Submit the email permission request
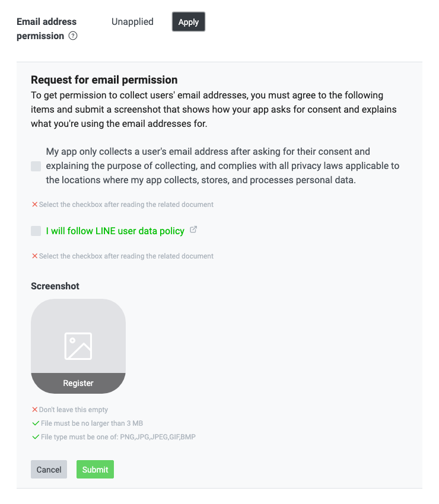The width and height of the screenshot is (439, 504). (95, 470)
